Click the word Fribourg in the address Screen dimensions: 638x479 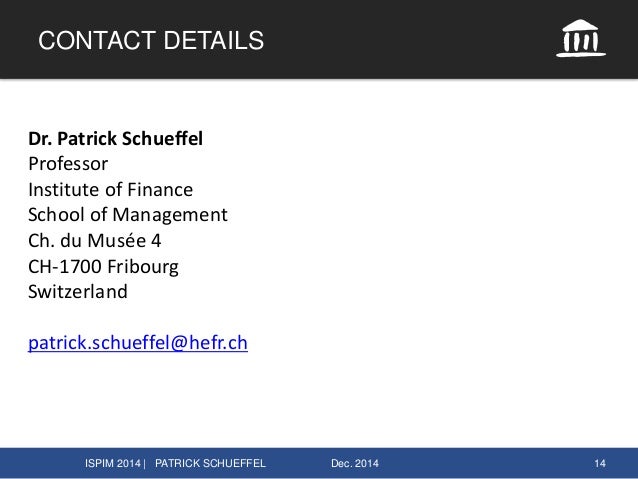(143, 267)
